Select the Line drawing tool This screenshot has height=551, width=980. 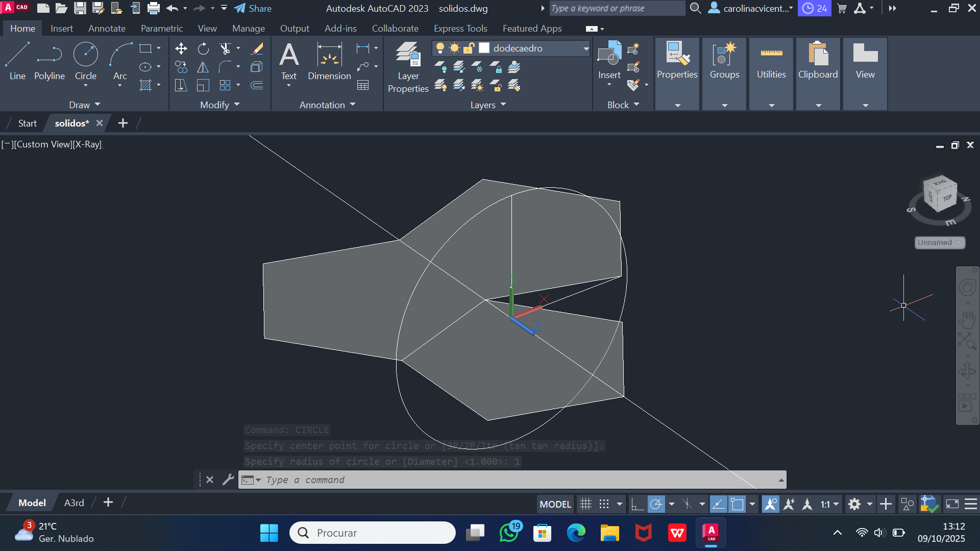click(x=17, y=61)
